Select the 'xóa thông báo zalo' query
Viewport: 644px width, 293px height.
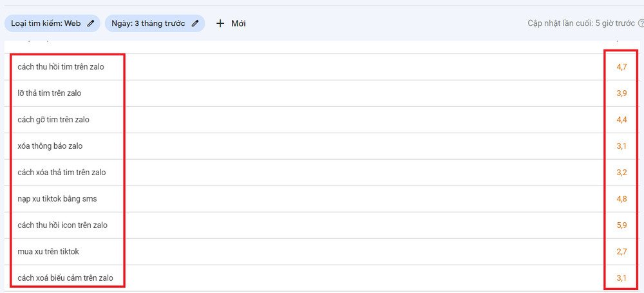(50, 146)
